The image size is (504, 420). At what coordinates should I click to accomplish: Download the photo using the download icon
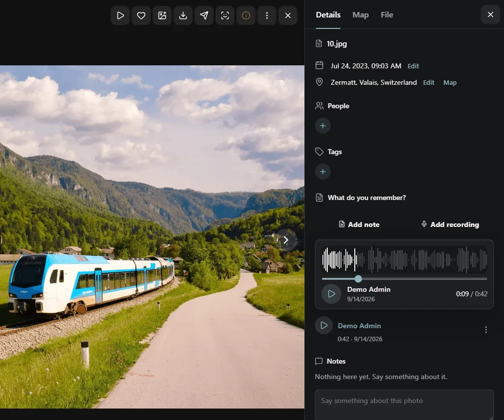(183, 15)
